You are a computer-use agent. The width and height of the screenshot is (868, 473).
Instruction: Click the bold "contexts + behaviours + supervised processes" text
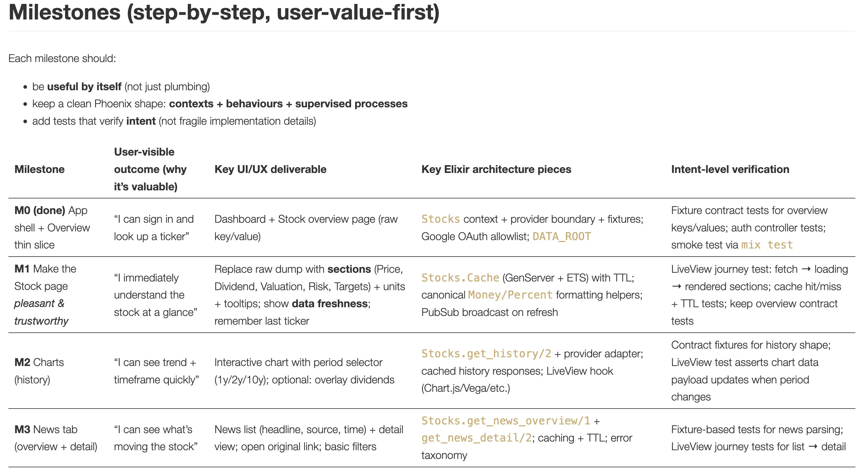point(288,104)
